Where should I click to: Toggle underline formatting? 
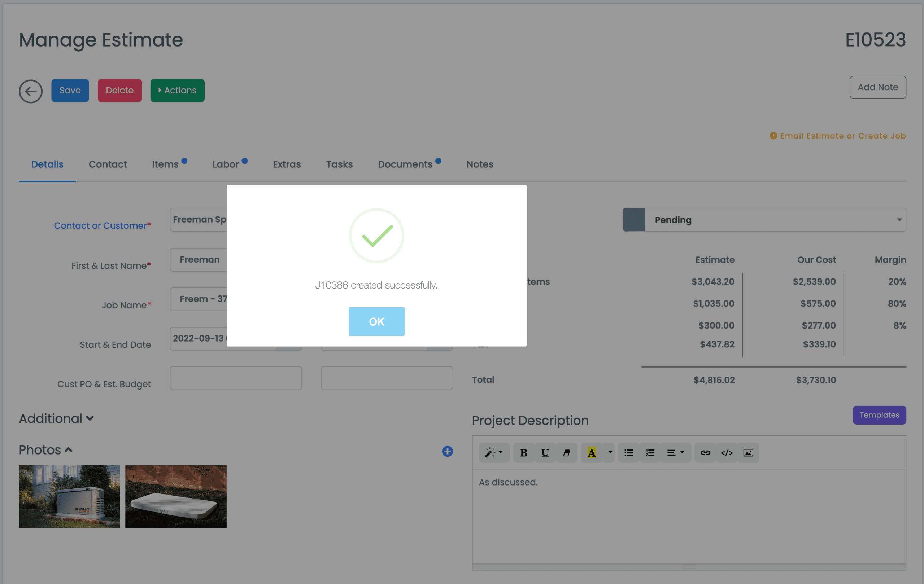point(545,452)
